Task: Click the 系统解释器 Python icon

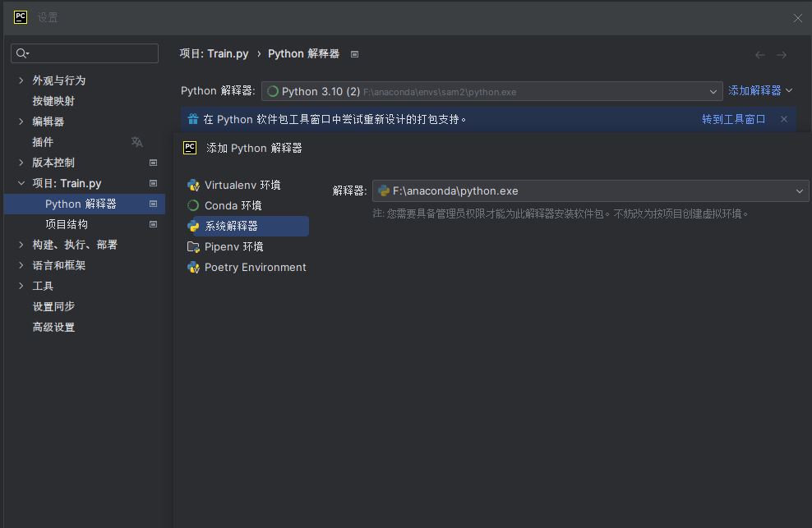Action: point(193,226)
